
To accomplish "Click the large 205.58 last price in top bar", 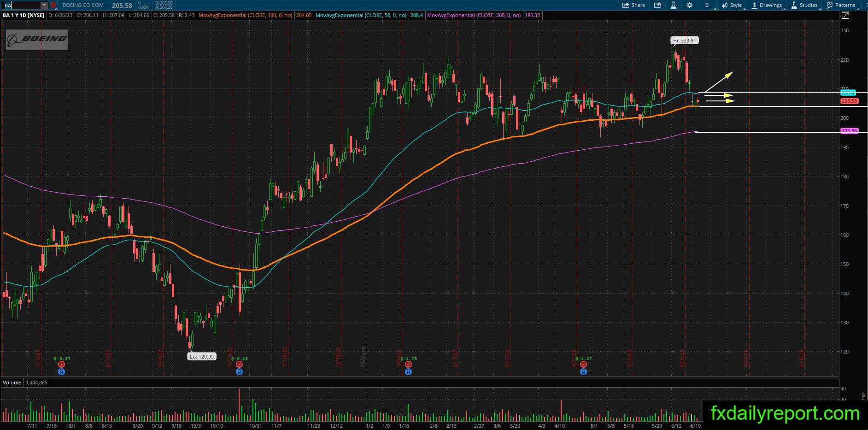I will [x=122, y=6].
